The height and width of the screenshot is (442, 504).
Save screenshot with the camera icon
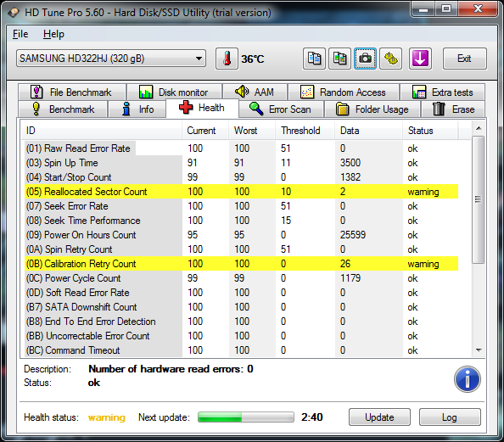(x=365, y=59)
